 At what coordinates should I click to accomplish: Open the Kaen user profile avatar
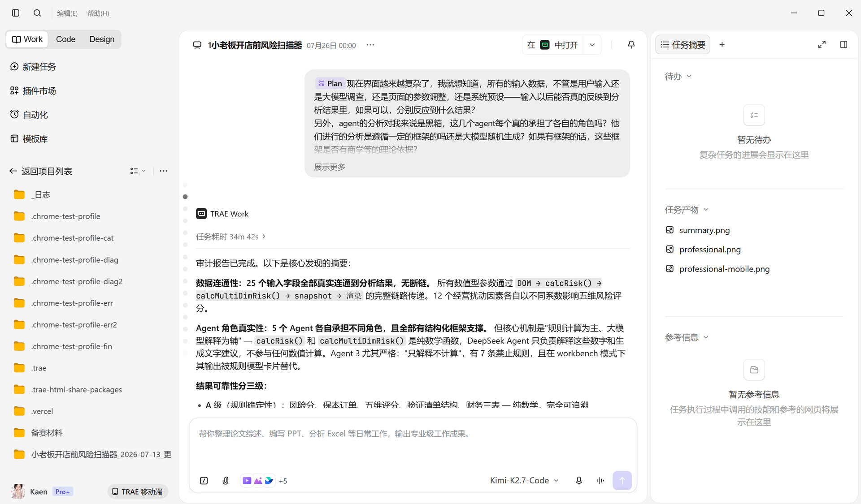18,491
